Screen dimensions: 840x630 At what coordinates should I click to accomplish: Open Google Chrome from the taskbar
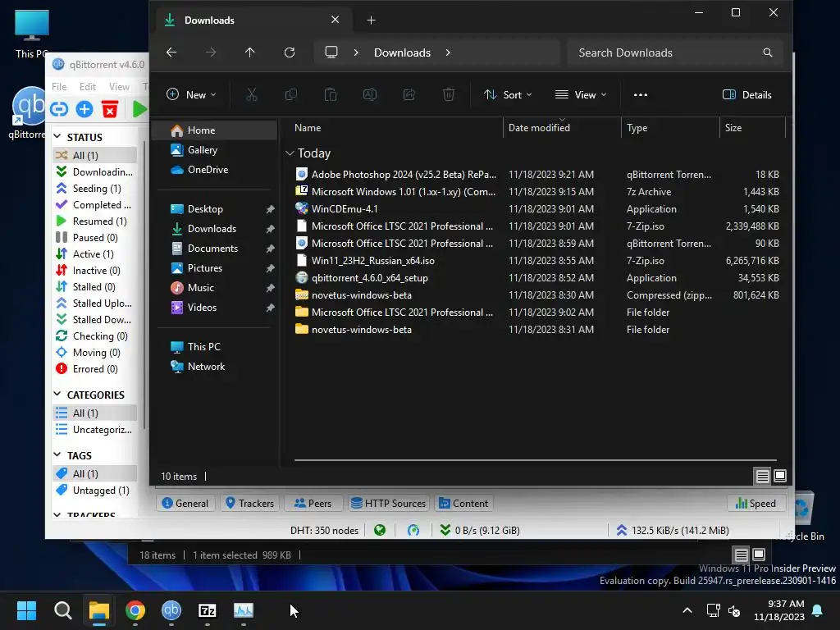pyautogui.click(x=135, y=610)
